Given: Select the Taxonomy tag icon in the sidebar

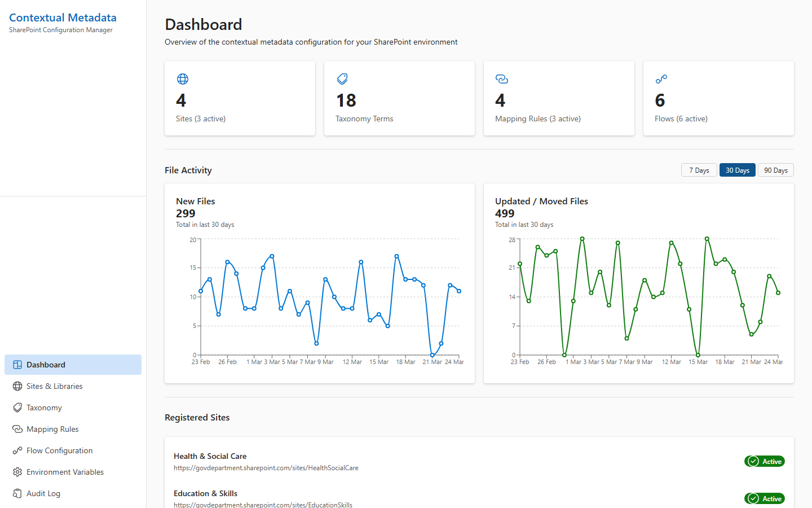Looking at the screenshot, I should coord(16,407).
